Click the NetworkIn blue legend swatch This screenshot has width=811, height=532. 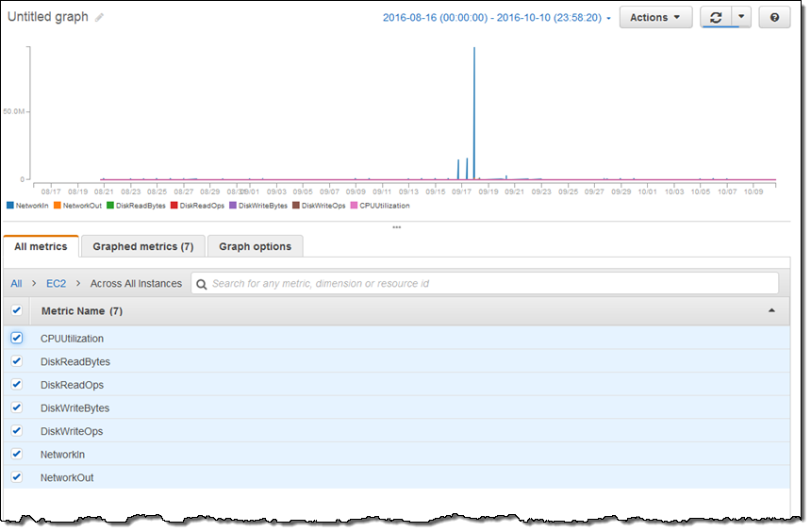10,205
